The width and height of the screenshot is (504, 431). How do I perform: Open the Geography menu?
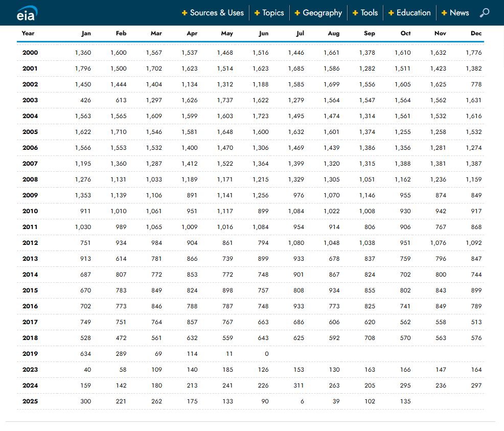(x=322, y=13)
